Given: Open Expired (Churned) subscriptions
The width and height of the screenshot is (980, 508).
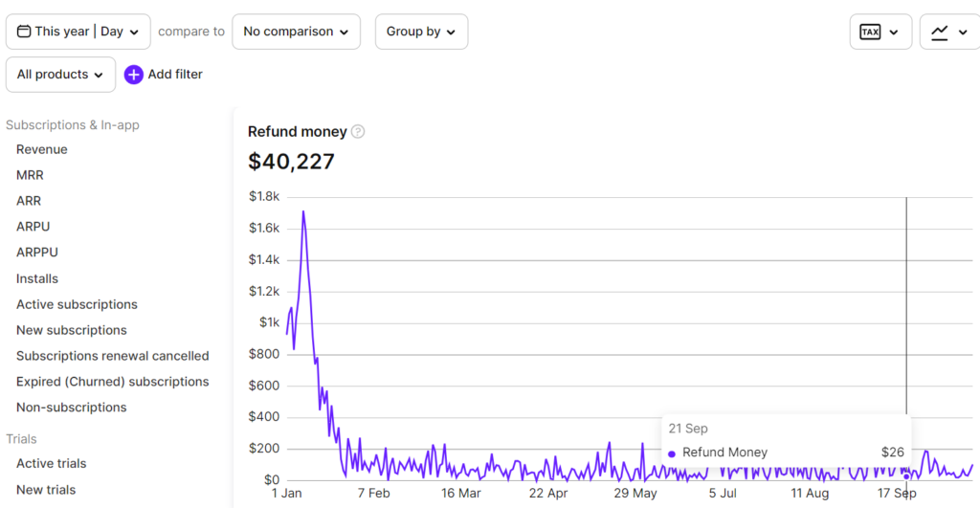Looking at the screenshot, I should (x=113, y=382).
